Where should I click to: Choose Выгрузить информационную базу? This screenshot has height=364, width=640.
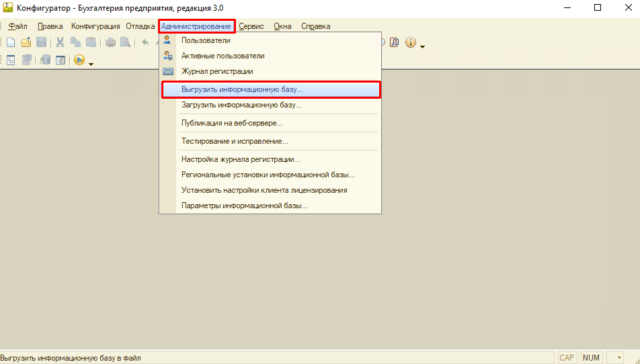(x=271, y=90)
